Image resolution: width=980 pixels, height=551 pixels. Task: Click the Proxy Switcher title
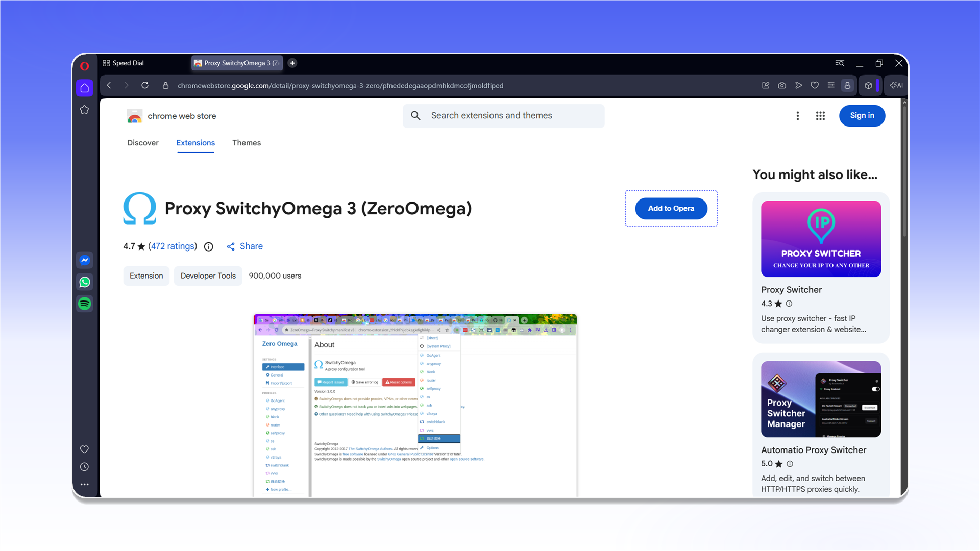[792, 290]
